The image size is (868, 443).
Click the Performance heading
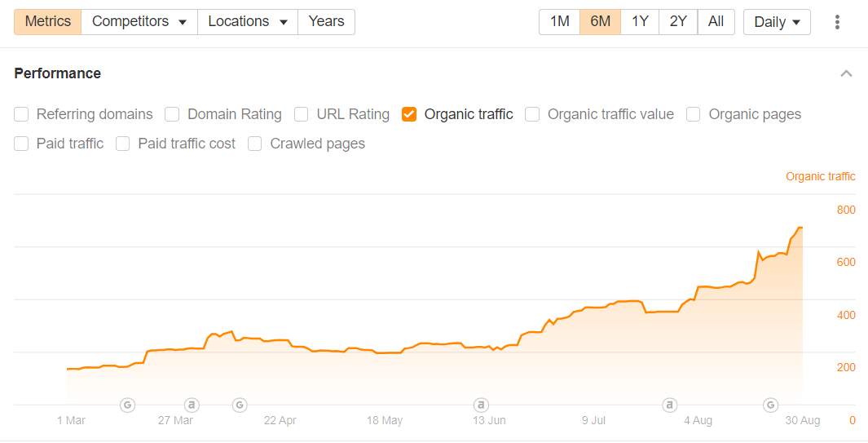pos(58,73)
